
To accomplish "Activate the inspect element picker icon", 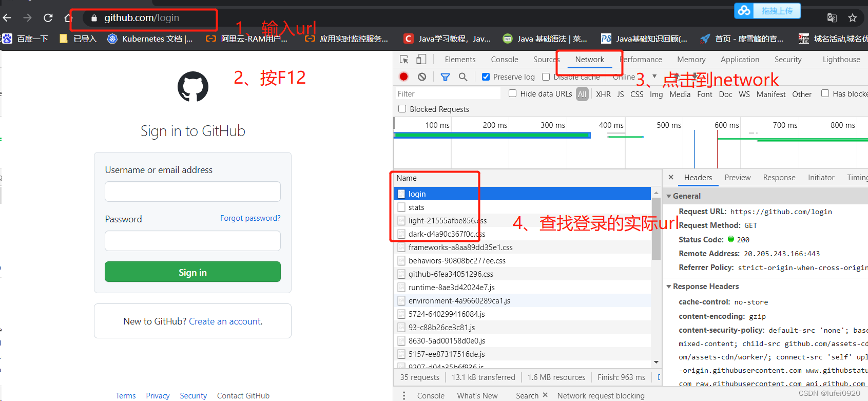I will point(404,60).
